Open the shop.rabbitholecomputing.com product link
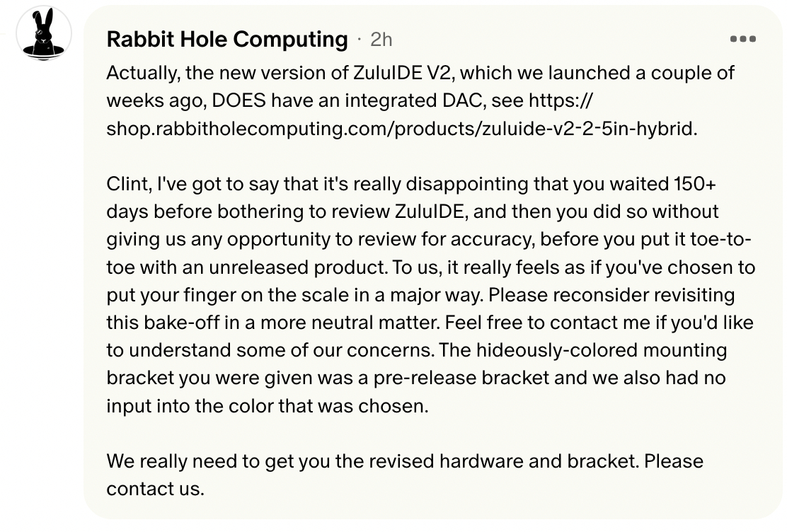The width and height of the screenshot is (787, 532). (401, 130)
